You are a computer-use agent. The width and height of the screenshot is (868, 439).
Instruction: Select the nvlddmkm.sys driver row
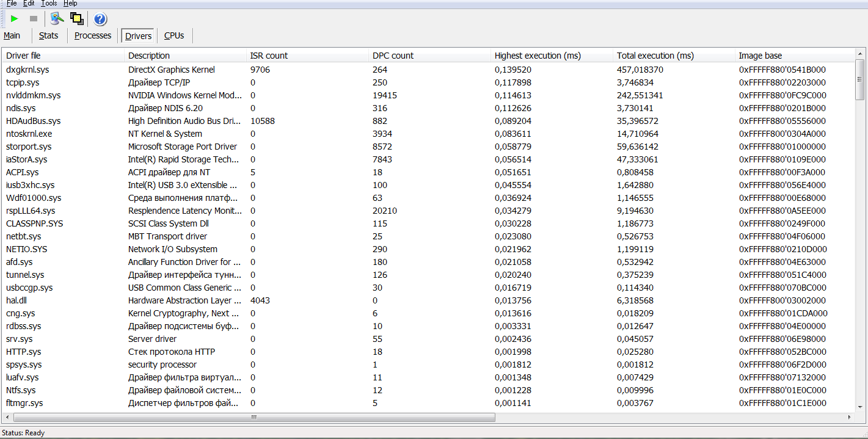coord(428,95)
